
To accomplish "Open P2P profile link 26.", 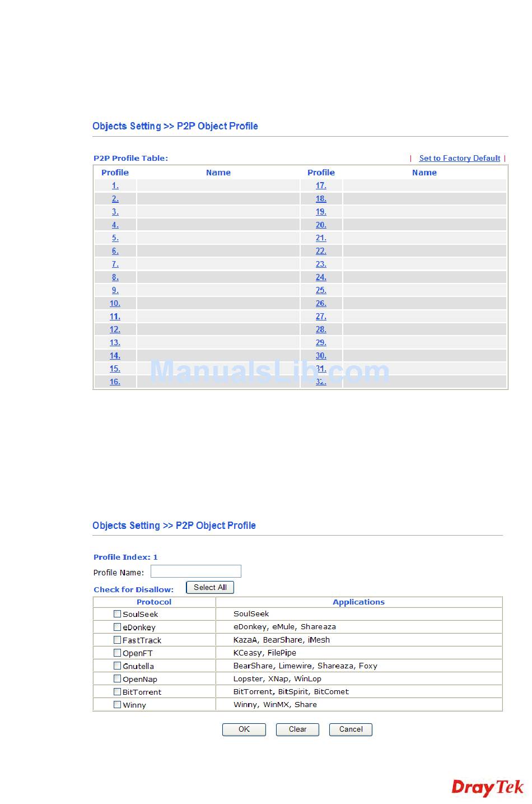I will pos(321,303).
